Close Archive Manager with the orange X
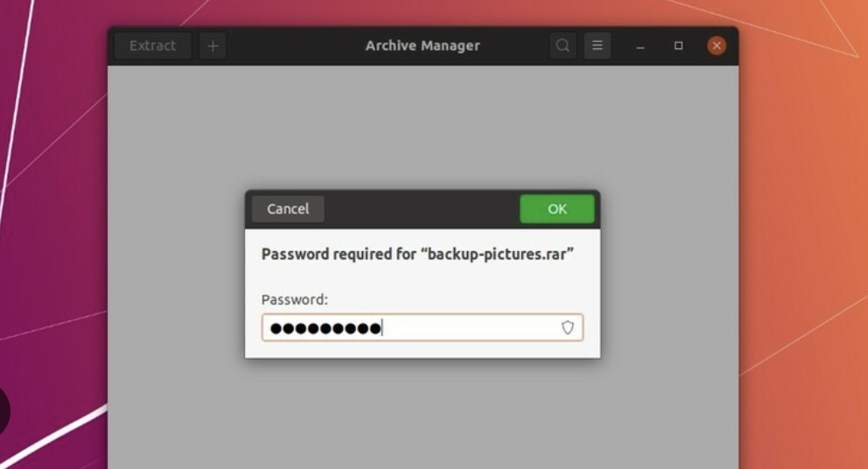868x469 pixels. click(717, 45)
